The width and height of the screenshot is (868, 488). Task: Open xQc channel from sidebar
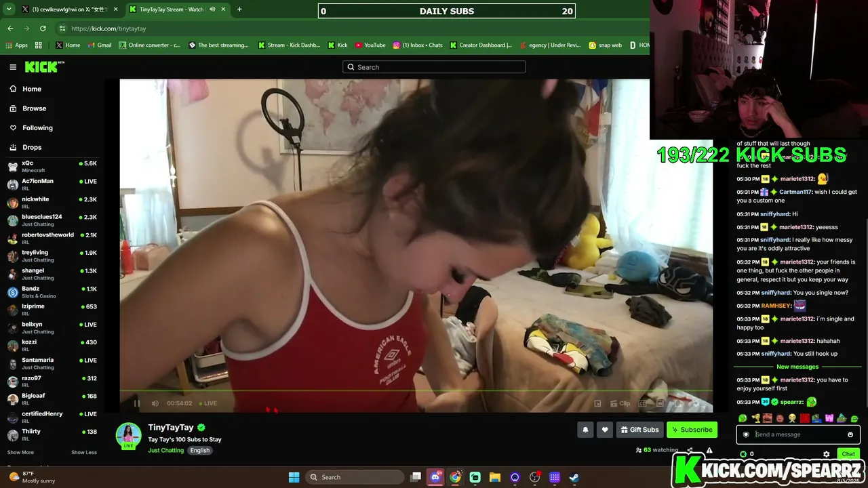tap(52, 166)
